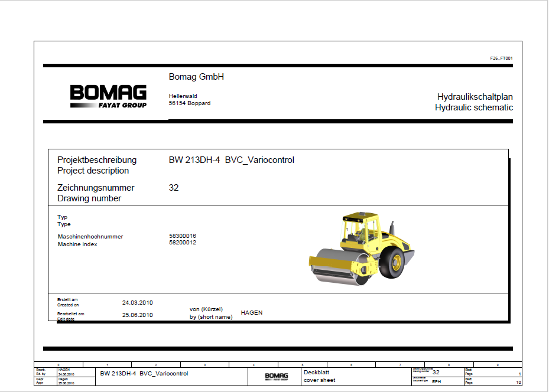Click the edit date '25.06.2010' in main box

pyautogui.click(x=137, y=315)
